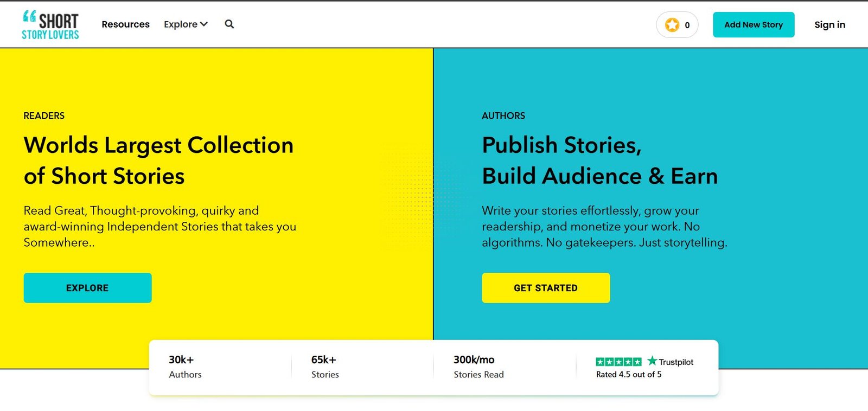Click the Worlds Largest Collection heading
The image size is (868, 411).
click(x=158, y=160)
